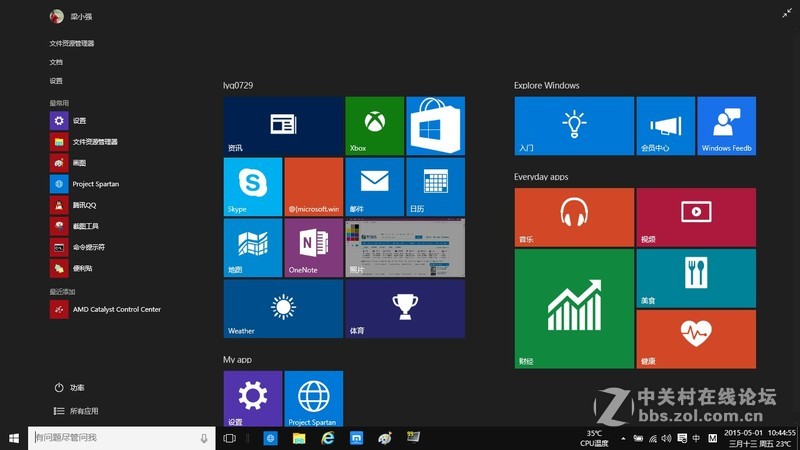Open the 邮件 mail tile
The height and width of the screenshot is (450, 800).
374,187
